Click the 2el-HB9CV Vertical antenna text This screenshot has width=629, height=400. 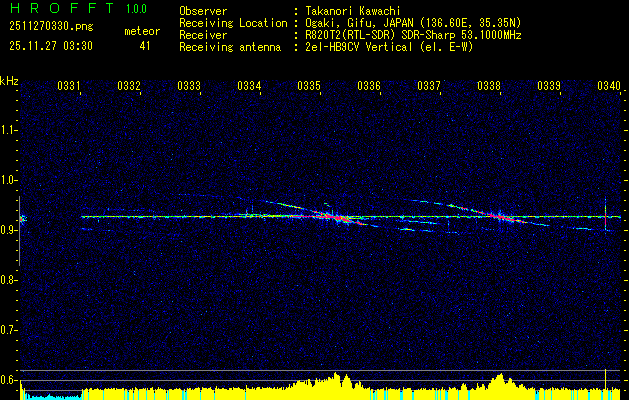click(x=389, y=47)
